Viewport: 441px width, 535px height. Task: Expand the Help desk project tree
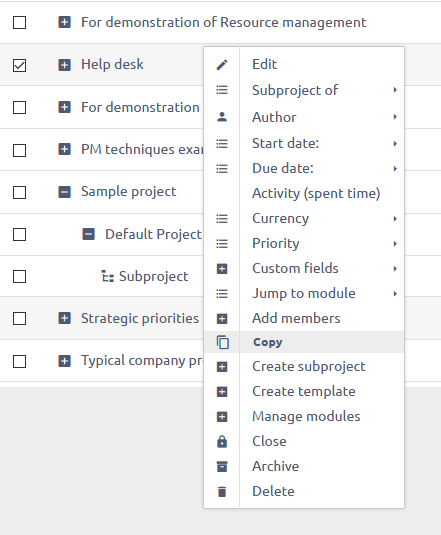click(64, 65)
